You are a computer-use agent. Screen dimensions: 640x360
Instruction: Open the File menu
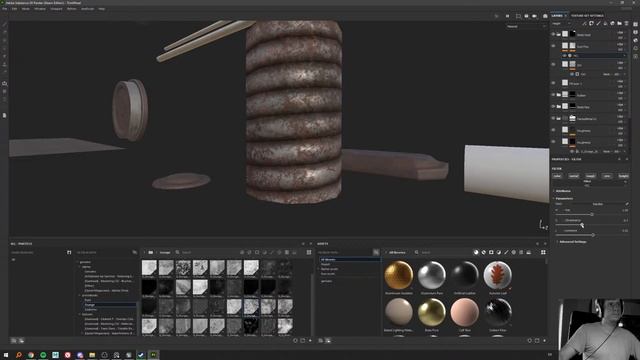4,9
